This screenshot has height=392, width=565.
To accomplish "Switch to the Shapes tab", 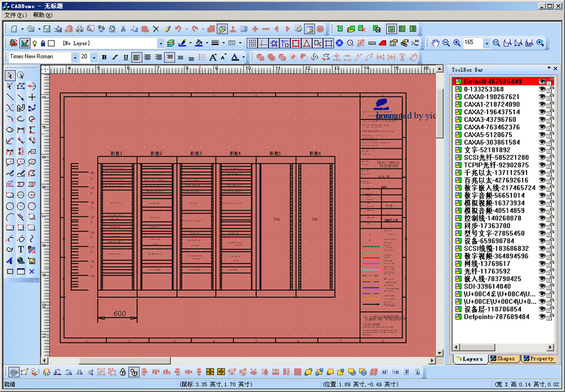I will point(502,359).
